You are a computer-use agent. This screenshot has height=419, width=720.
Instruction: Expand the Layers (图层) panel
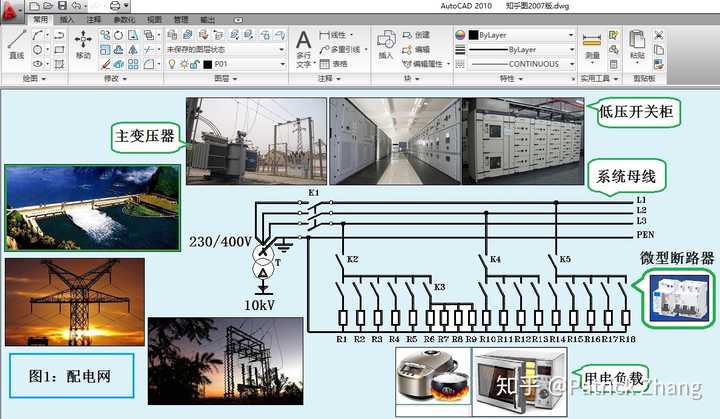click(x=226, y=79)
